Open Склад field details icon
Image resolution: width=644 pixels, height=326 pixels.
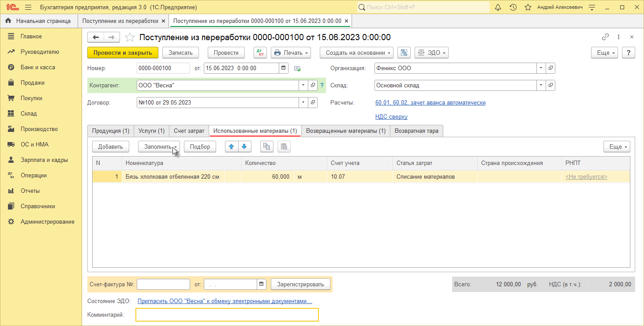point(550,86)
